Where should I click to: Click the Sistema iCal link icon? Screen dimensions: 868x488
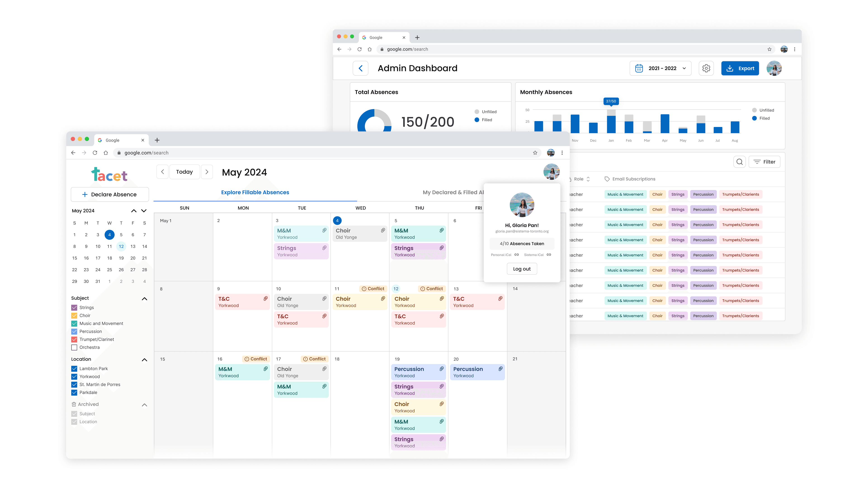549,255
